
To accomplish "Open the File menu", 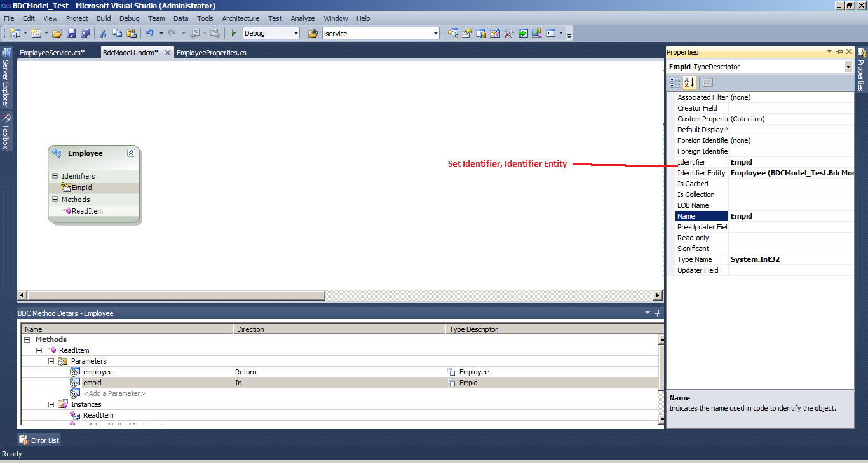I will 9,18.
